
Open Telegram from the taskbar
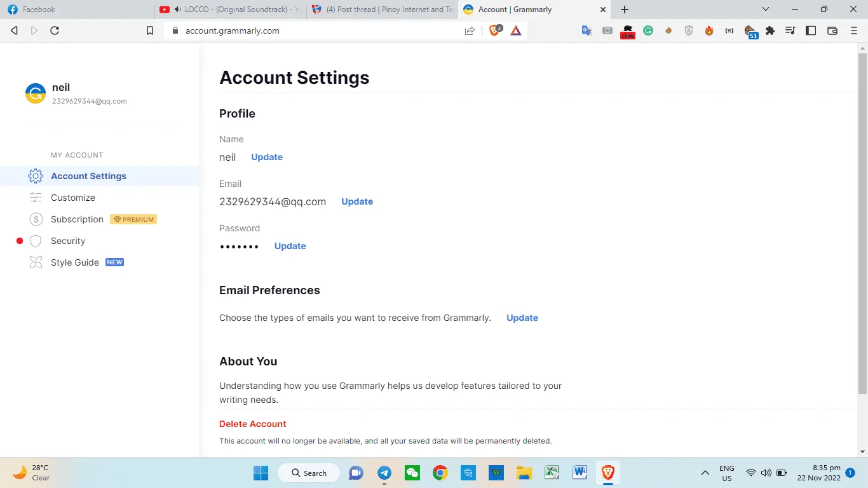pos(384,473)
